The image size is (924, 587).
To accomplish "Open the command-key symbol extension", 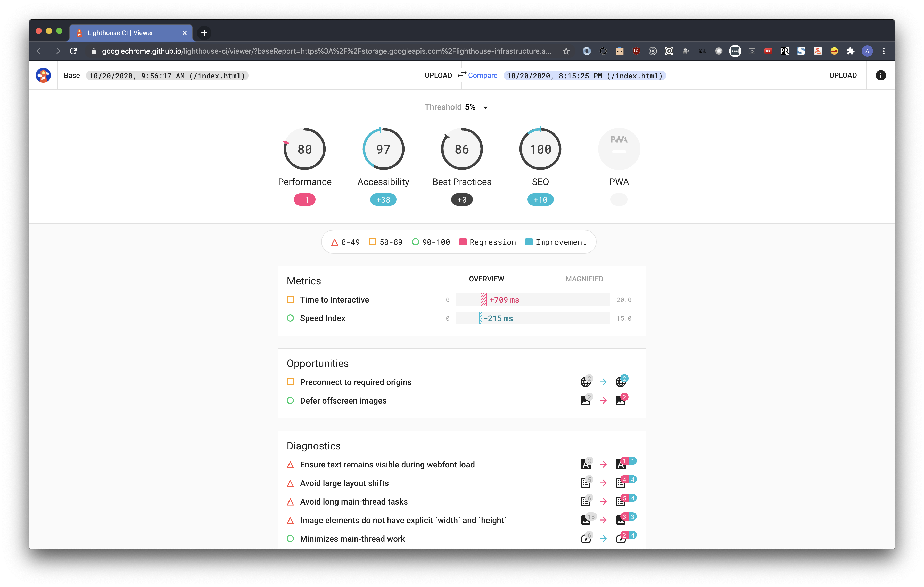I will [x=718, y=51].
